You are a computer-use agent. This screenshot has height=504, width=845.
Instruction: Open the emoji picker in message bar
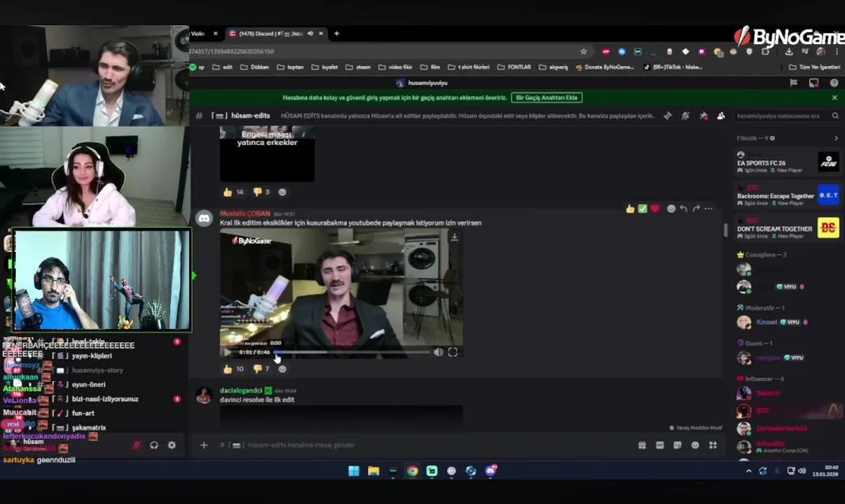click(695, 444)
